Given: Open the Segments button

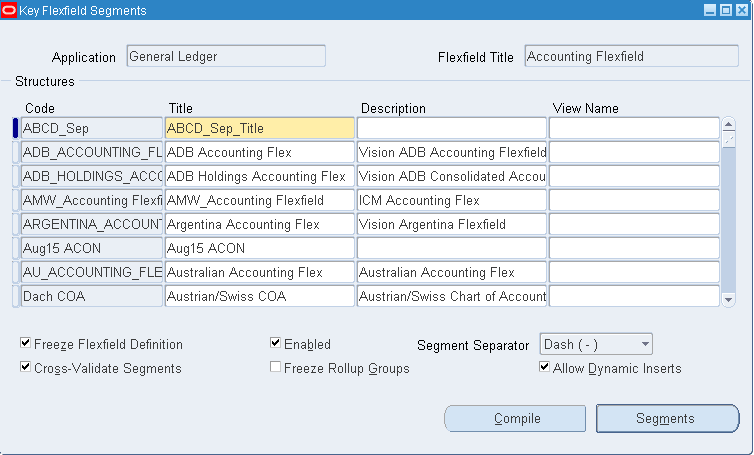Looking at the screenshot, I should tap(667, 419).
